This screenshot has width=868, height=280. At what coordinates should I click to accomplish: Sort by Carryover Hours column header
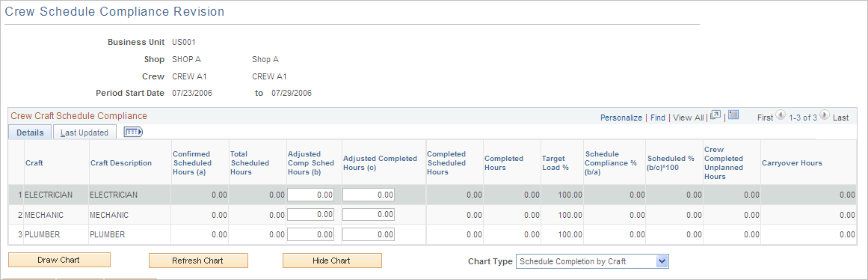(792, 163)
